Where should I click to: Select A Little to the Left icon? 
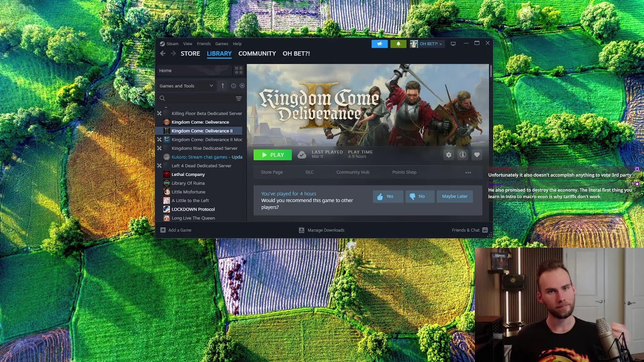167,201
